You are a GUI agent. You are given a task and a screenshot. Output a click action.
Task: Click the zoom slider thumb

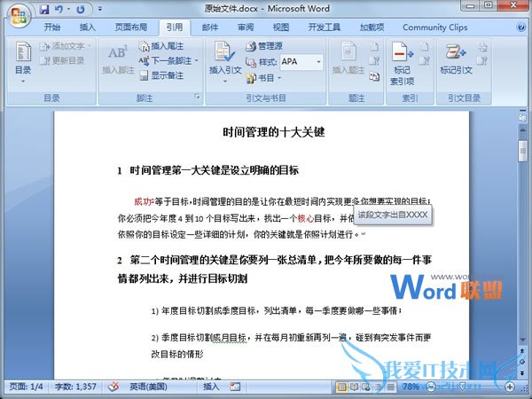(462, 387)
